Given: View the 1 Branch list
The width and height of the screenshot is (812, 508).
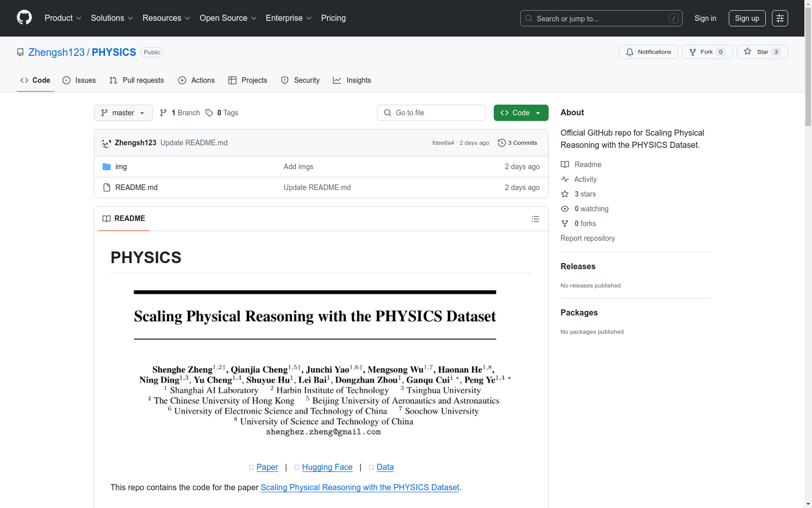Looking at the screenshot, I should click(180, 113).
